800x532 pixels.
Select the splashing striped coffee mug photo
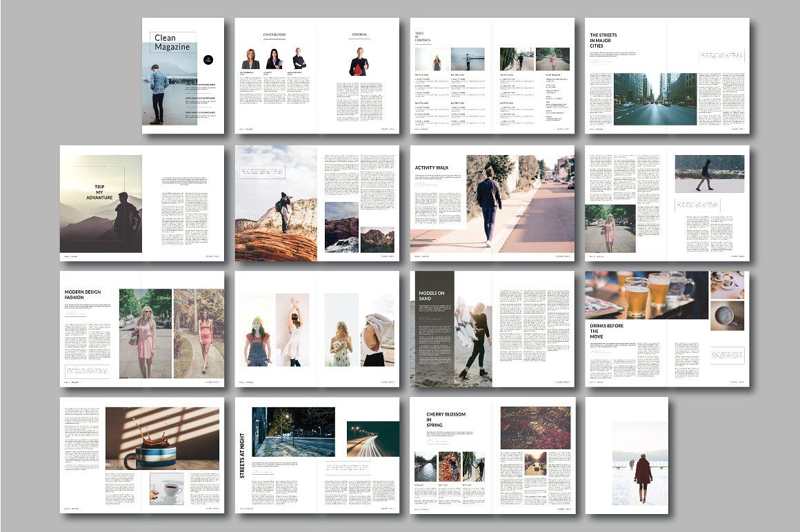pos(162,438)
